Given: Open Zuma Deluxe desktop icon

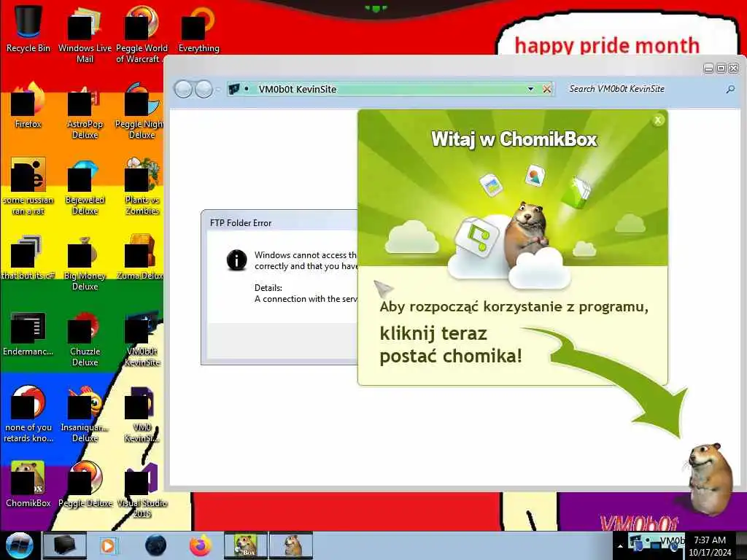Looking at the screenshot, I should [140, 257].
